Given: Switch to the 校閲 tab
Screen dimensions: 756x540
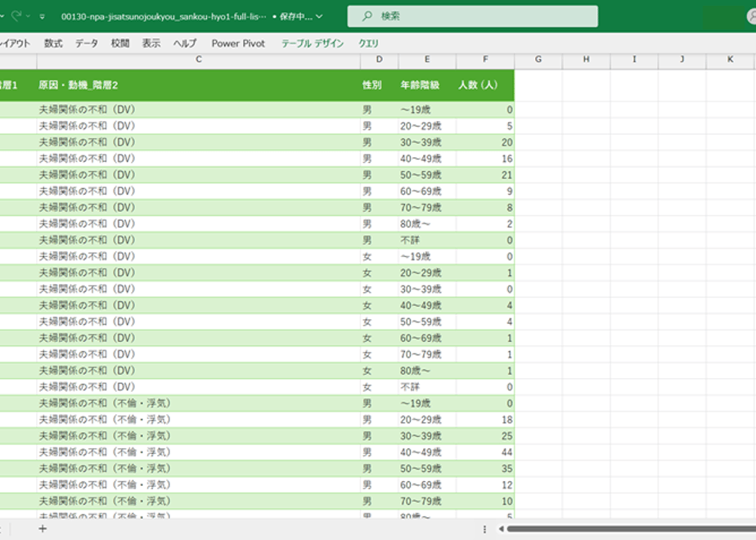Looking at the screenshot, I should 120,43.
